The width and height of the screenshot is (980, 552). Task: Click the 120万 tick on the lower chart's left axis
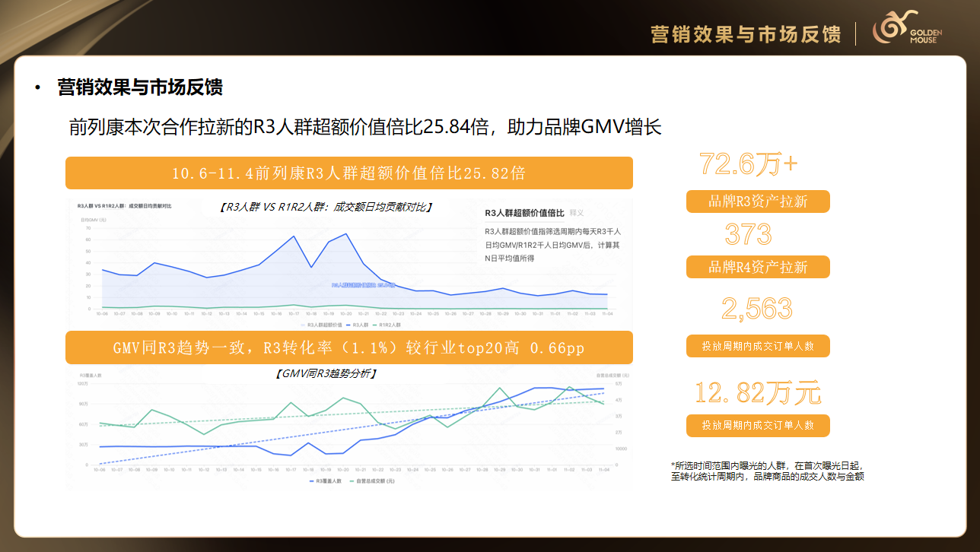(83, 382)
